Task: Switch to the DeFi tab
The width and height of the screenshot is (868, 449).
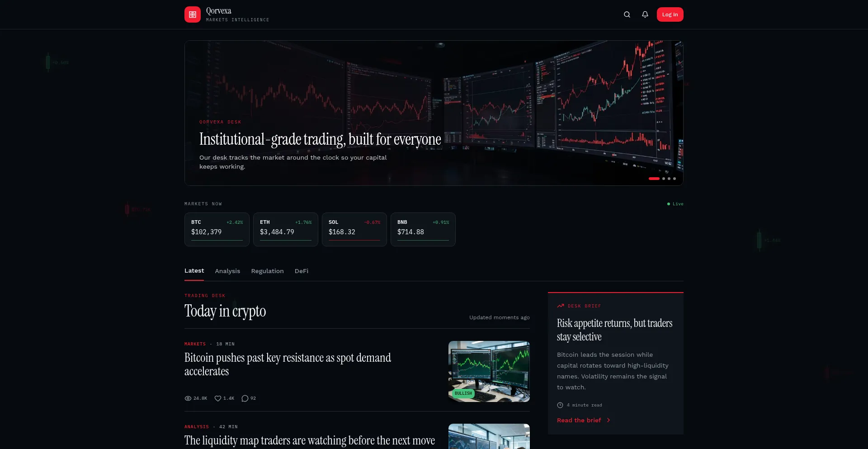Action: tap(302, 271)
